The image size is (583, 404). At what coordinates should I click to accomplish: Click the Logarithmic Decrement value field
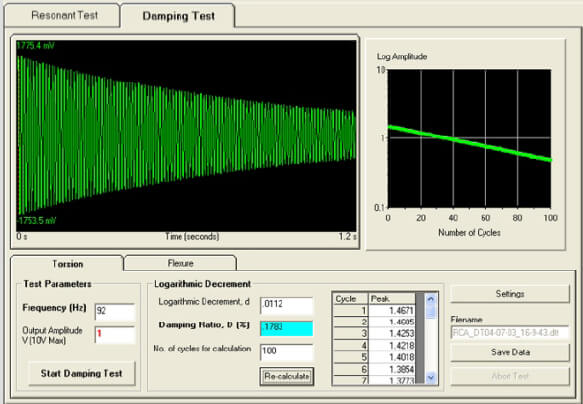point(287,305)
